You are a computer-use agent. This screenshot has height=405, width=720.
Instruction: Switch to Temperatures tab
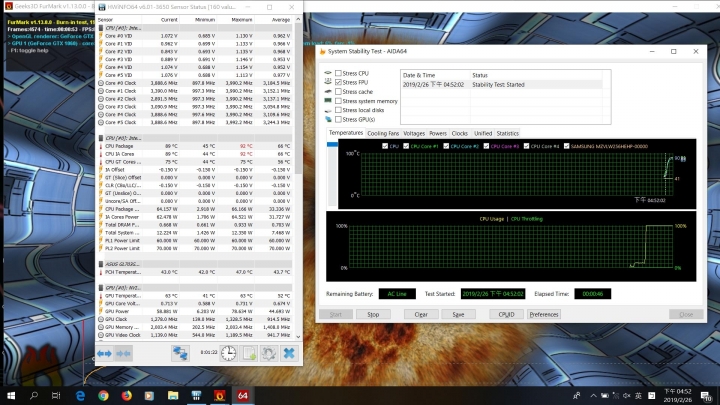click(x=346, y=133)
